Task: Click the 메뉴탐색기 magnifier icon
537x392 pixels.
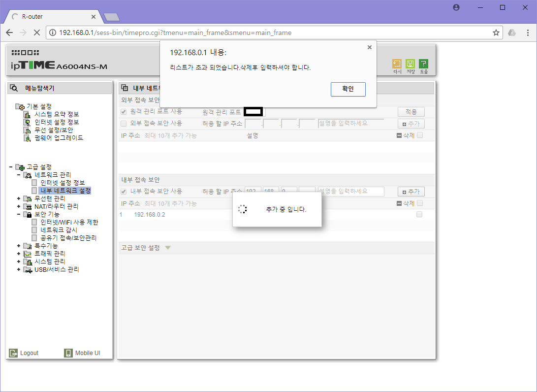Action: [x=14, y=88]
